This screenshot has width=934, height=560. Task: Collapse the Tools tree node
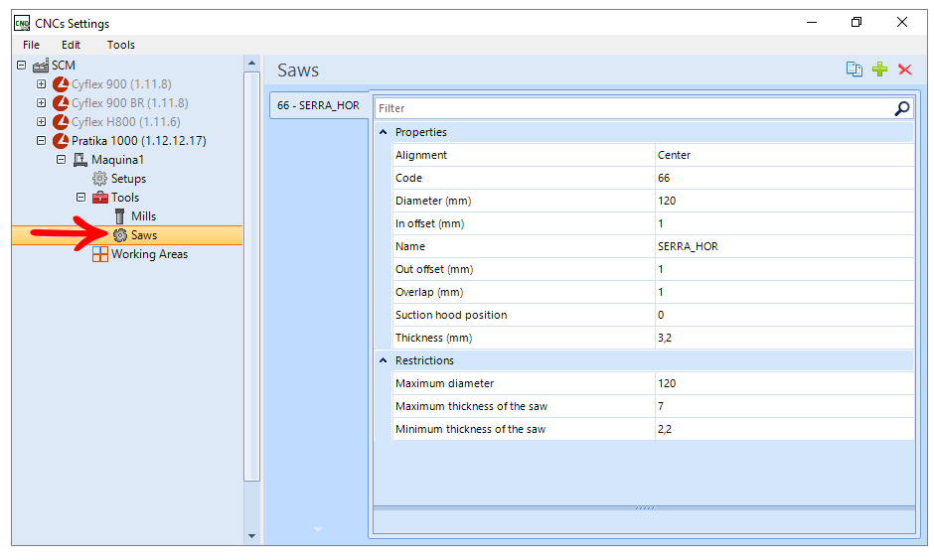81,197
